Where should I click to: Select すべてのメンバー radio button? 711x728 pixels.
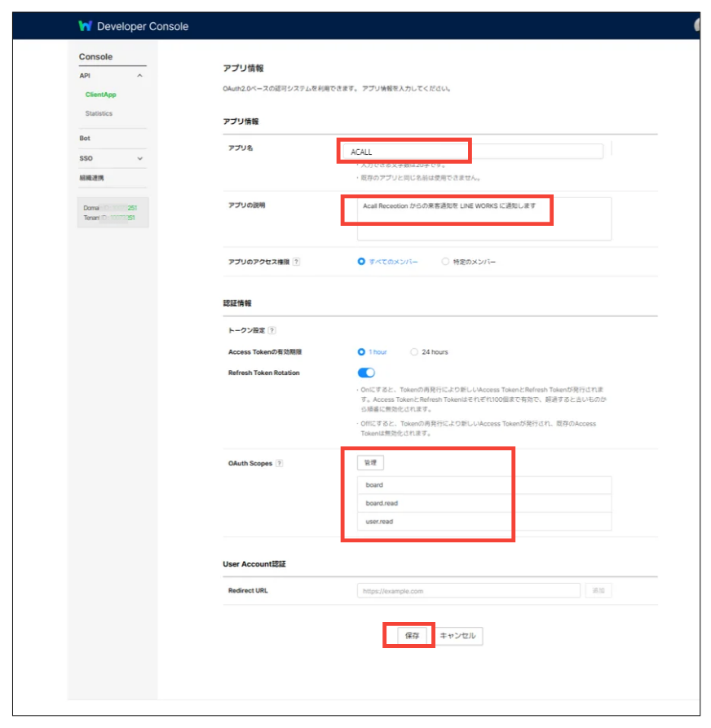click(362, 262)
